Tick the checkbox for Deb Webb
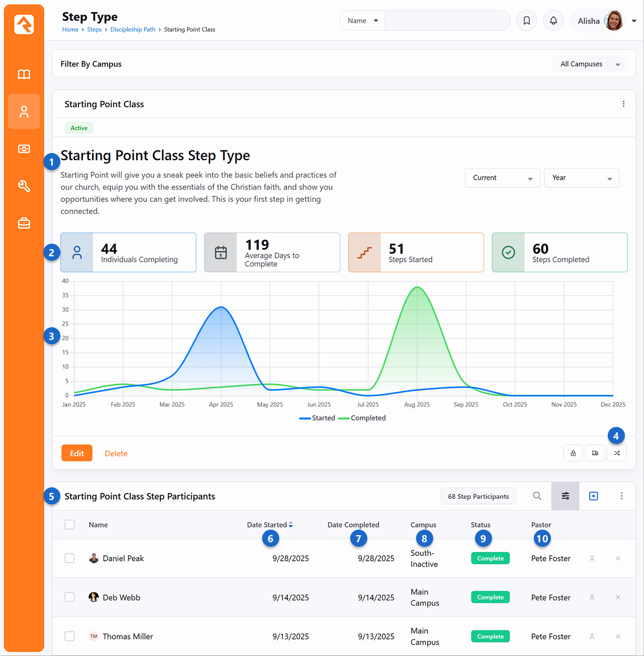 pos(70,597)
